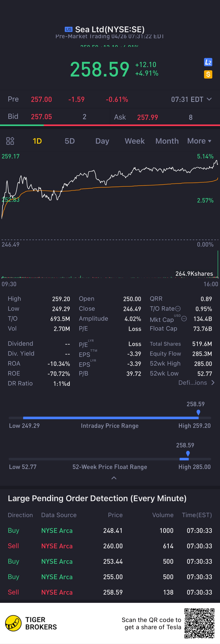Open the chart layout grid icon
Image resolution: width=220 pixels, height=644 pixels.
tap(10, 141)
